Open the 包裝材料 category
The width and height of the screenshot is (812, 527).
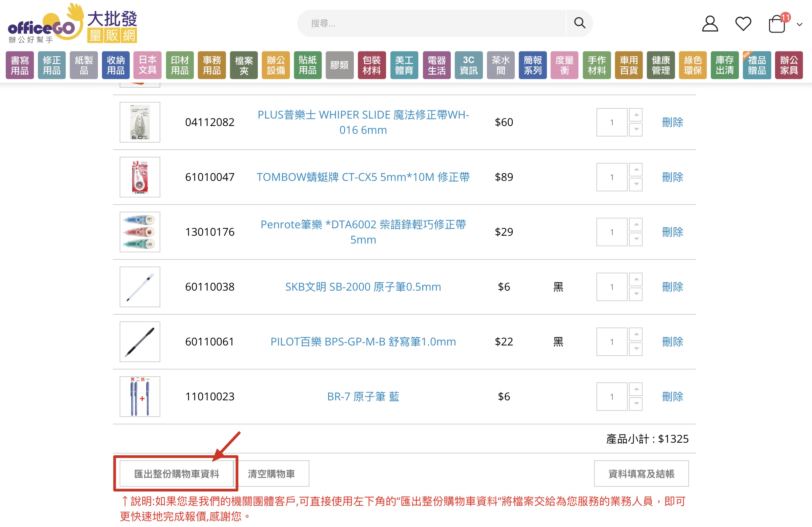[x=372, y=65]
